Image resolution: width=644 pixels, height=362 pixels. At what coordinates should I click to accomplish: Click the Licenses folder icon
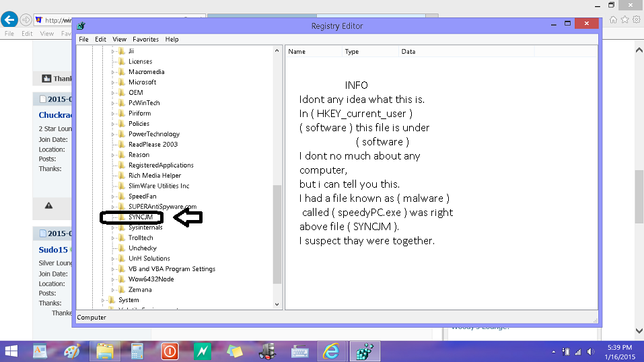pyautogui.click(x=122, y=62)
